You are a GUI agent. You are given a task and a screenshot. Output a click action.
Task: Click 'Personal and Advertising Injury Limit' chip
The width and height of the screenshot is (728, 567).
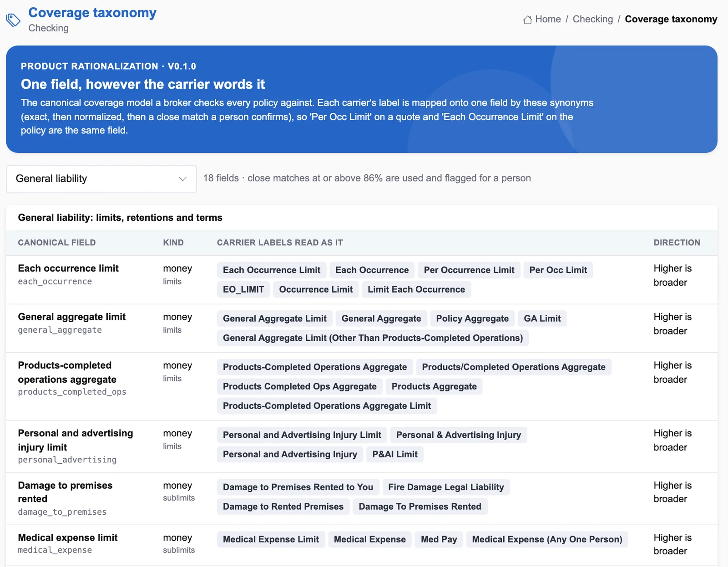coord(302,435)
